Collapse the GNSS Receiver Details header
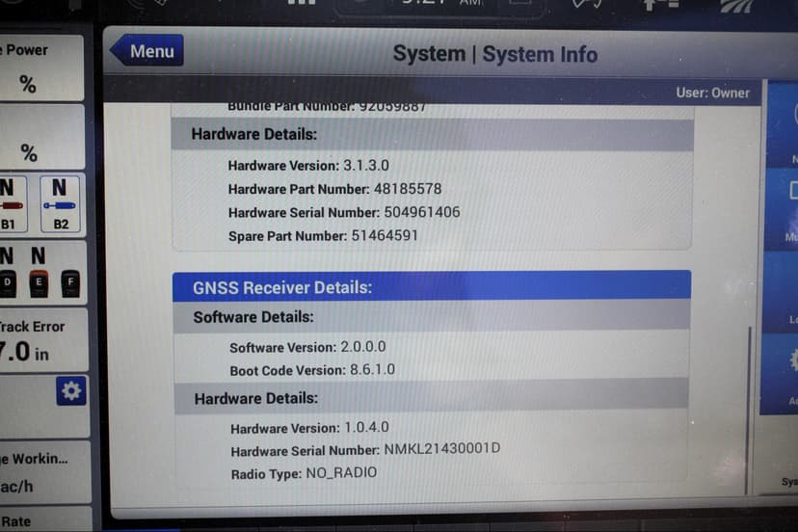This screenshot has height=532, width=798. (432, 287)
